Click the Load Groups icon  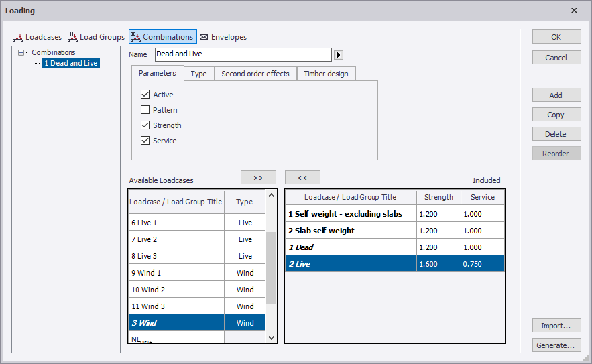tap(72, 37)
